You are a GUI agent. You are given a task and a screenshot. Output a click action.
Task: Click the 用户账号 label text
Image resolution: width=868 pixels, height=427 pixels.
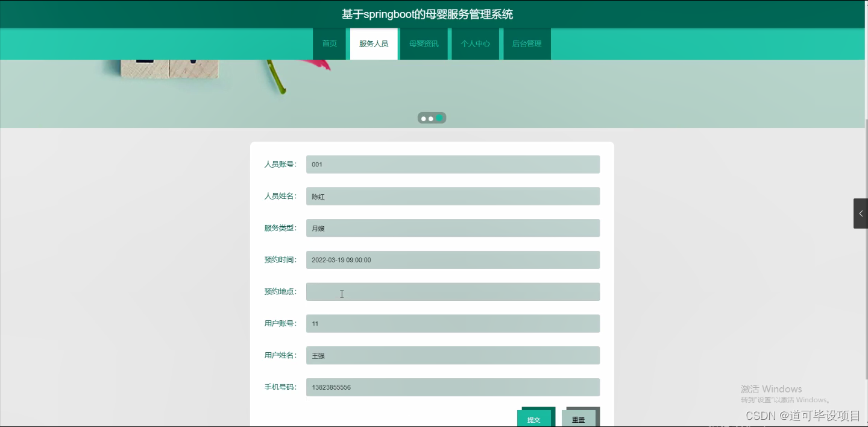280,323
